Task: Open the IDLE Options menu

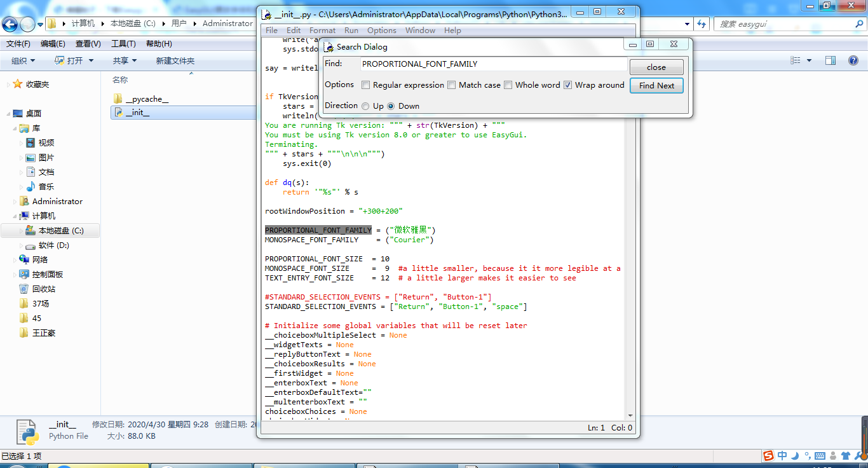Action: 382,31
